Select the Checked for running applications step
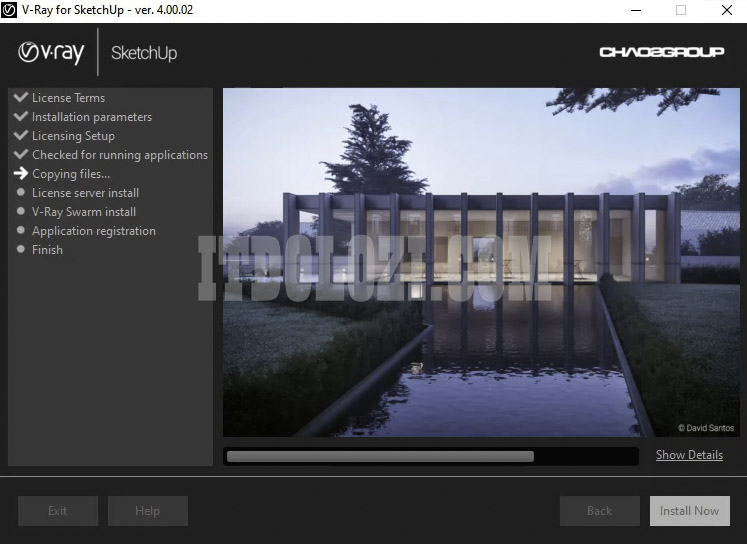The width and height of the screenshot is (747, 544). 119,155
